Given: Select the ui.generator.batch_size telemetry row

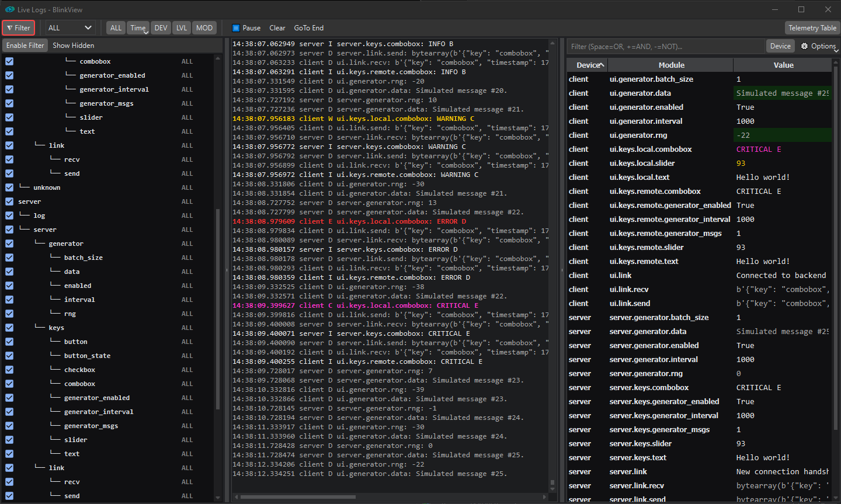Looking at the screenshot, I should click(x=699, y=79).
